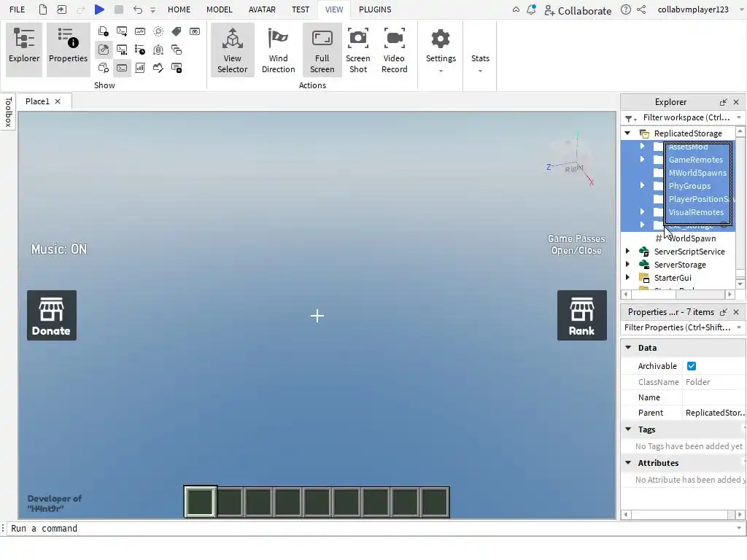Expand the StarterGui node

point(627,277)
